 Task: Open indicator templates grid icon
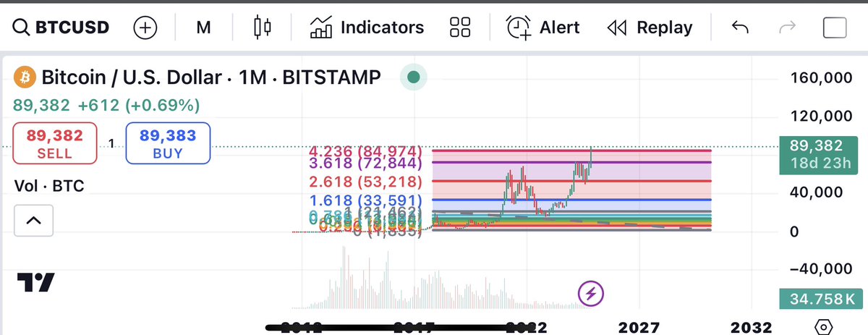tap(460, 28)
